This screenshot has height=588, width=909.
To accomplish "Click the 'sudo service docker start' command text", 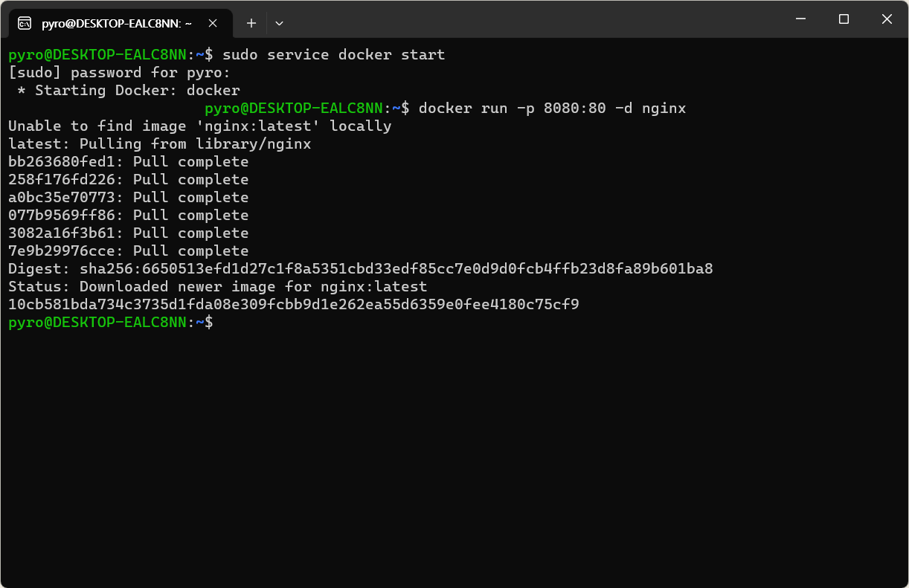I will (334, 54).
